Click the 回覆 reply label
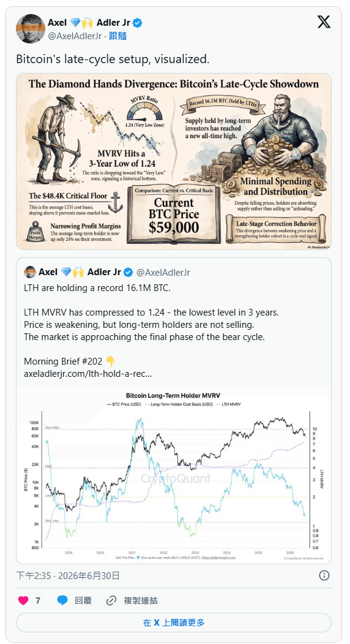The image size is (350, 644). pos(83,600)
